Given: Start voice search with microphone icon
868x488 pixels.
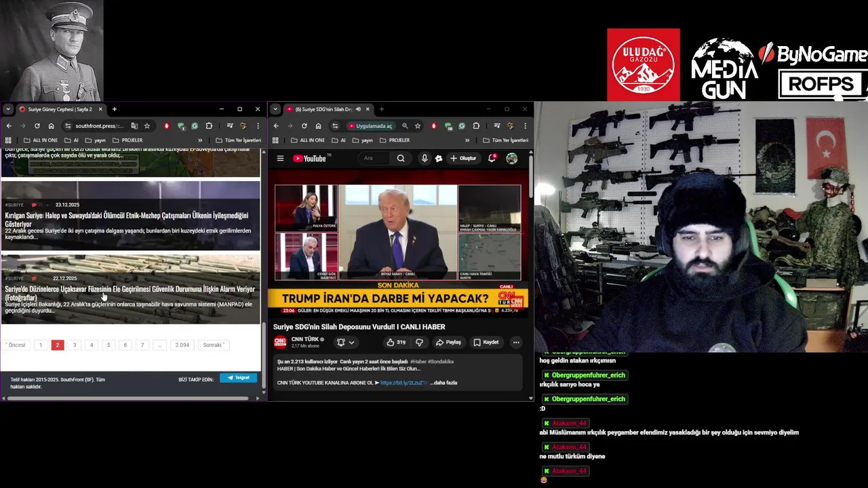Looking at the screenshot, I should [x=425, y=159].
